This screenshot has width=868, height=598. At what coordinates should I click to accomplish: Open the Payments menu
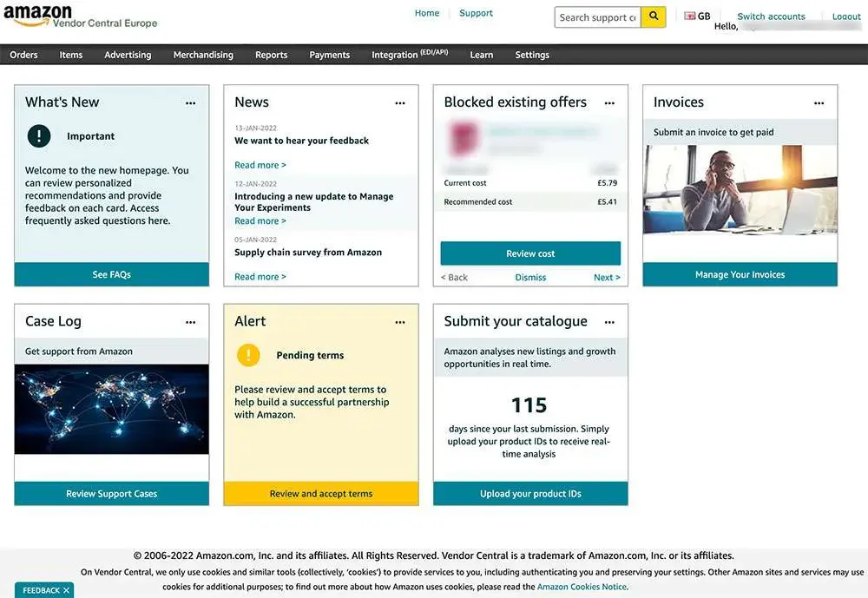tap(329, 55)
